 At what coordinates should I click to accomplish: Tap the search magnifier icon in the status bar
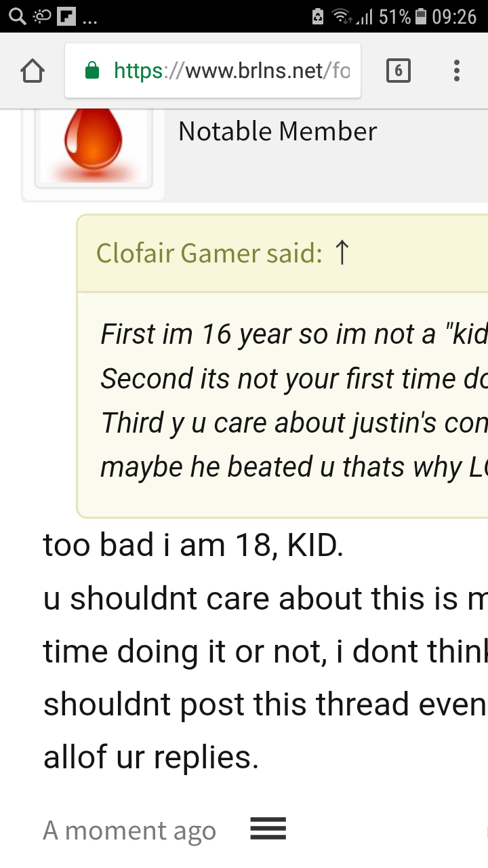coord(17,16)
